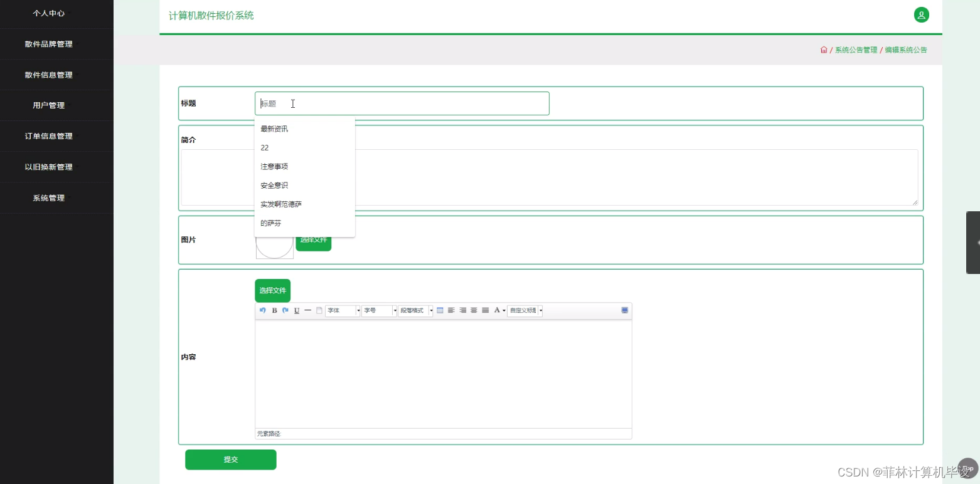
Task: Open 系统管理 in the sidebar
Action: tap(48, 197)
